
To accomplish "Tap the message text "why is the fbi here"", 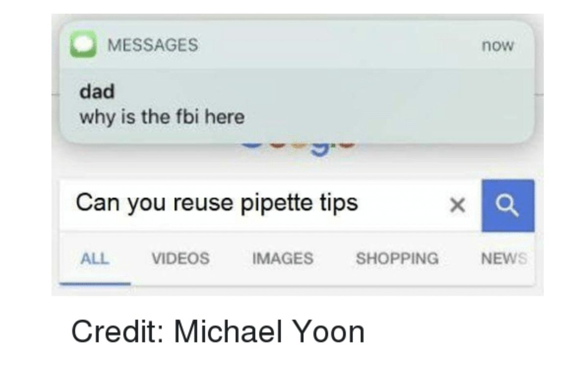I will coord(162,118).
